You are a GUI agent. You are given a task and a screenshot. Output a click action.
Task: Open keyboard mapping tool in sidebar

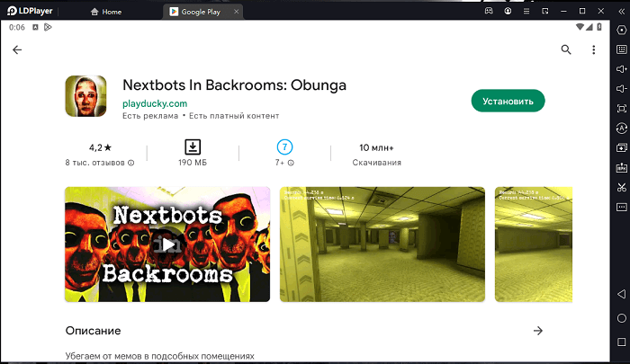coord(621,49)
